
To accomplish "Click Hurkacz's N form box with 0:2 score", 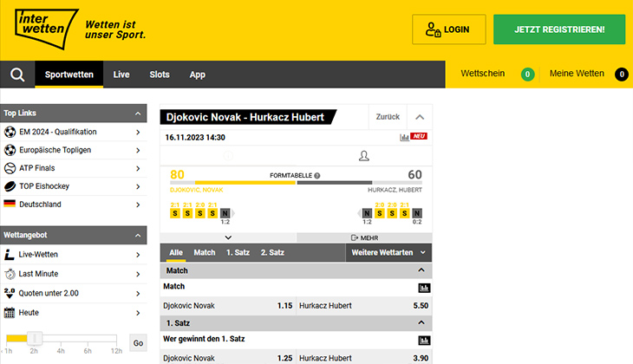I will coord(417,213).
